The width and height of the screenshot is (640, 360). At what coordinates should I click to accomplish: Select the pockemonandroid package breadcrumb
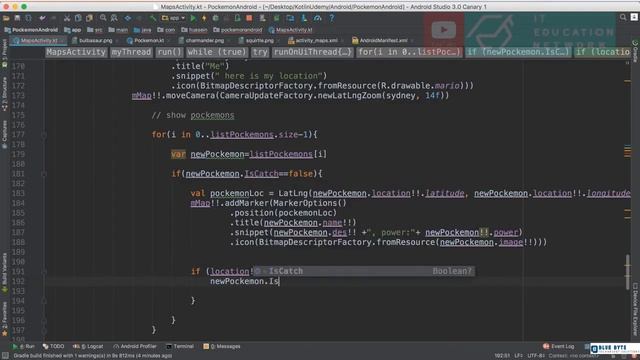(238, 30)
